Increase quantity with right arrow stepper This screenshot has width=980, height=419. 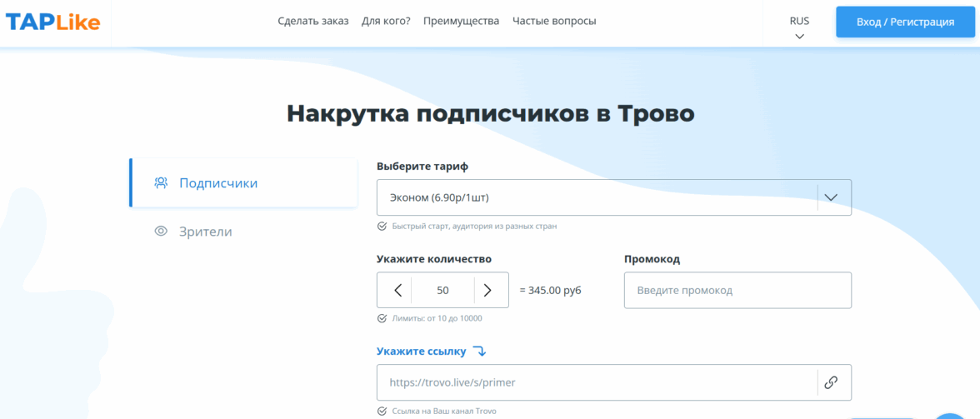tap(487, 291)
